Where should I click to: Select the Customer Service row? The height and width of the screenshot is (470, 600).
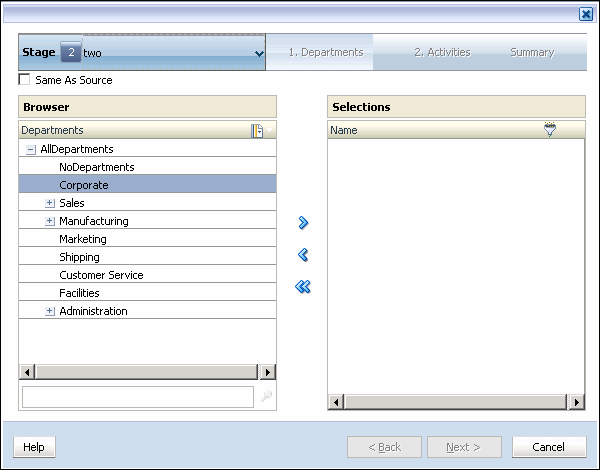point(147,275)
